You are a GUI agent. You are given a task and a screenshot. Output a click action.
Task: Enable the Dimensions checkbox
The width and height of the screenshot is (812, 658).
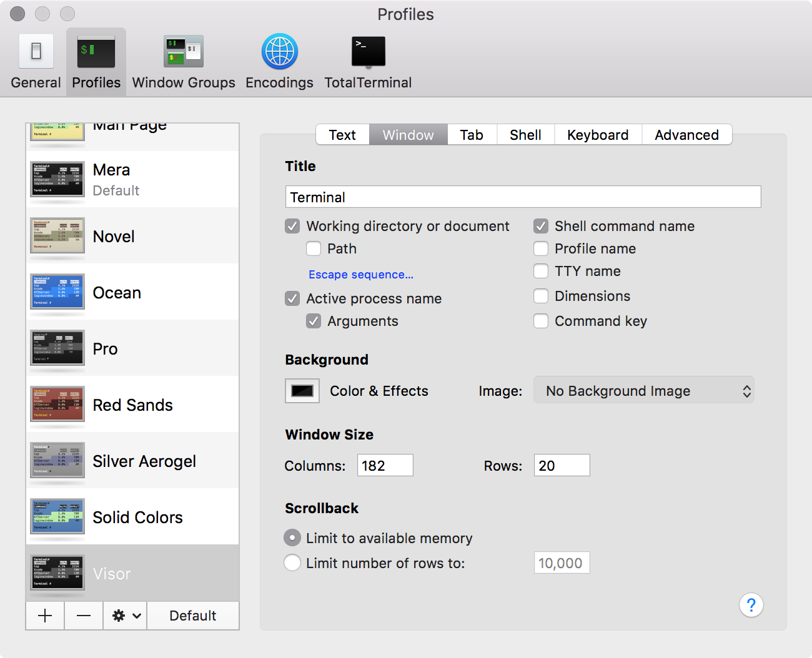[x=541, y=296]
